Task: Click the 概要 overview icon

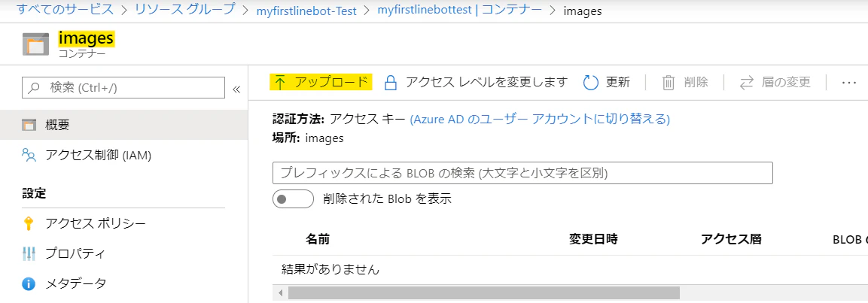Action: click(29, 125)
